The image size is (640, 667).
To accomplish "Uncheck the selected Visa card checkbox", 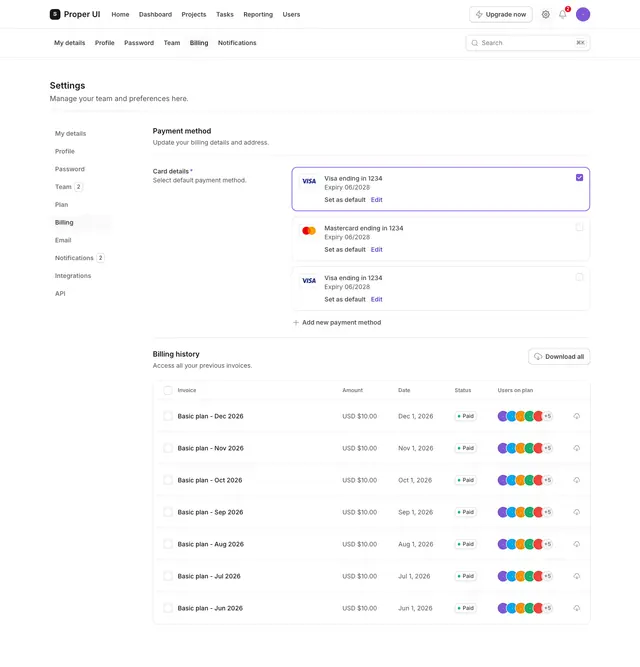I will pyautogui.click(x=579, y=177).
